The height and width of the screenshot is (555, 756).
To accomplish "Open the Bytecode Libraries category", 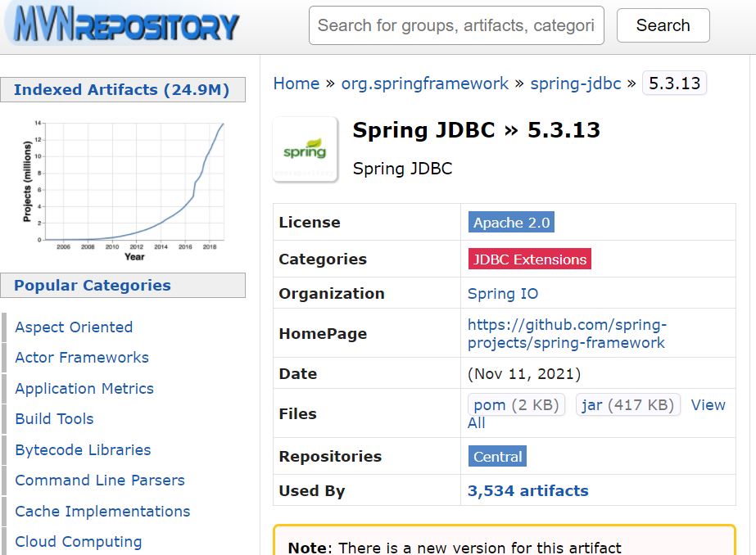I will click(83, 449).
